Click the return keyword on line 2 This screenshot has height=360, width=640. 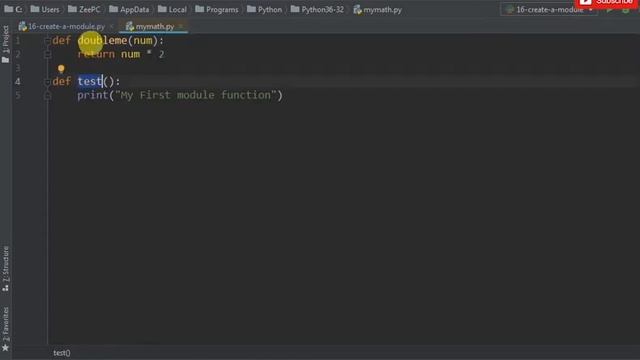click(x=96, y=54)
